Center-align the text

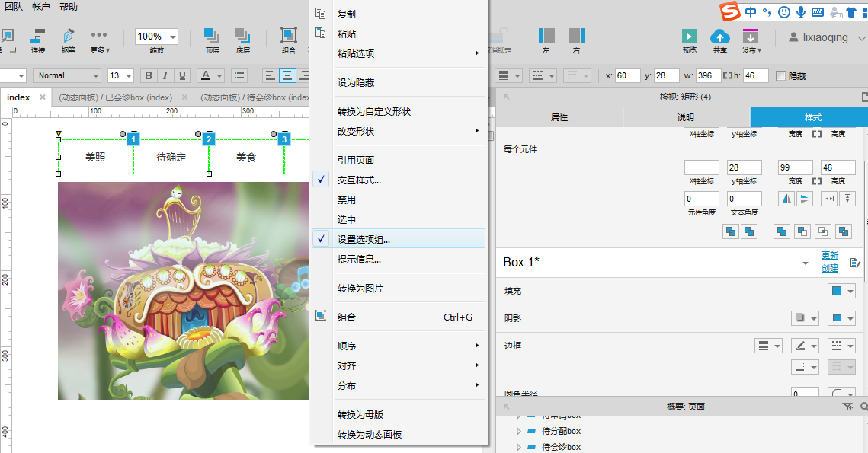(x=287, y=75)
